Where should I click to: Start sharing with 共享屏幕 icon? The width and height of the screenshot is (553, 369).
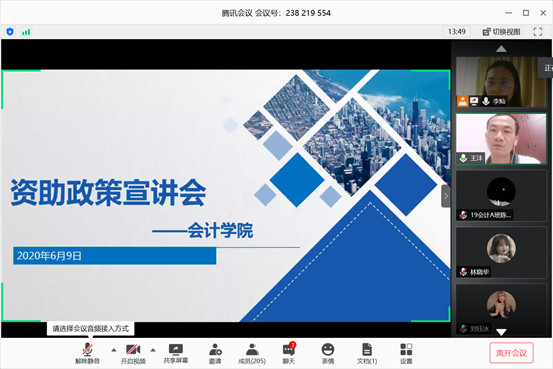[x=176, y=353]
